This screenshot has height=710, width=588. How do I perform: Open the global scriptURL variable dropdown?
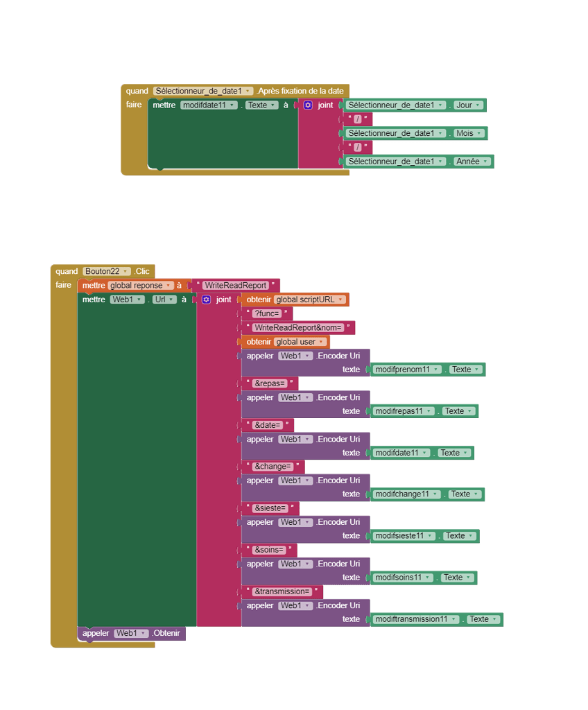pyautogui.click(x=310, y=300)
